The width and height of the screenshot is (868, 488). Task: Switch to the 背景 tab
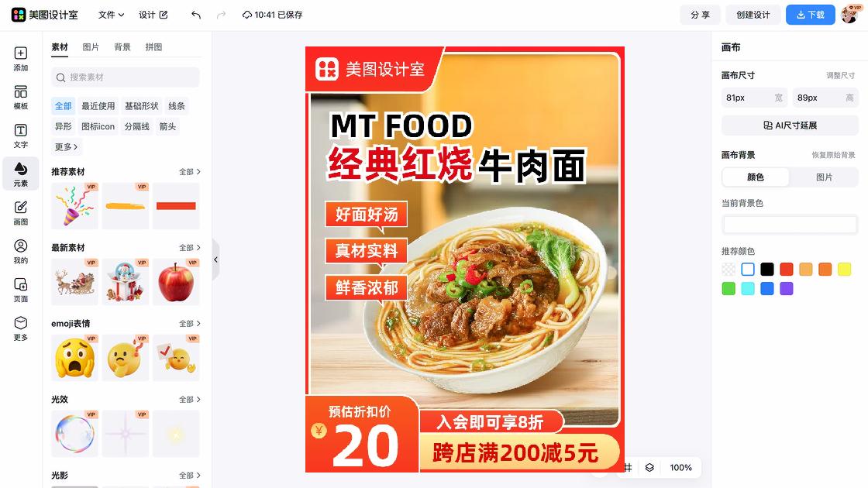pyautogui.click(x=122, y=47)
